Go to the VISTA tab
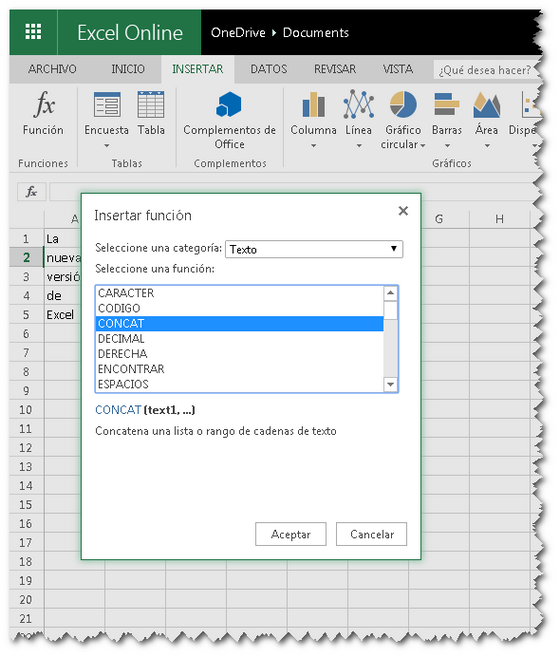Image resolution: width=560 pixels, height=658 pixels. 398,69
